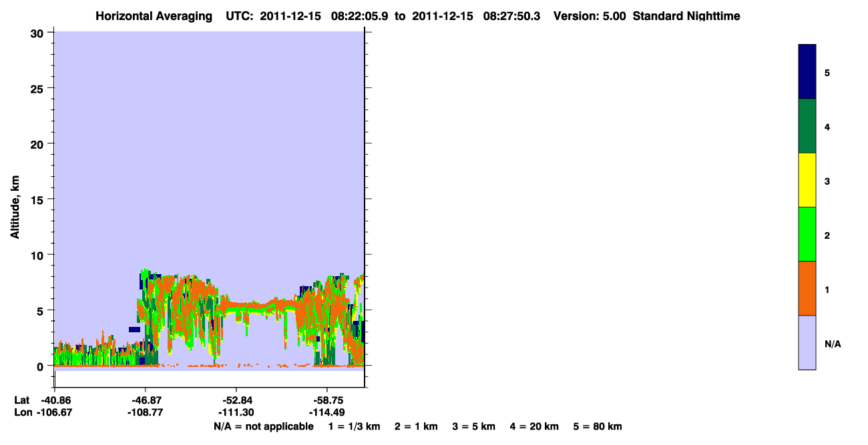
Task: Click the longitude value -111.30
Action: [x=236, y=412]
